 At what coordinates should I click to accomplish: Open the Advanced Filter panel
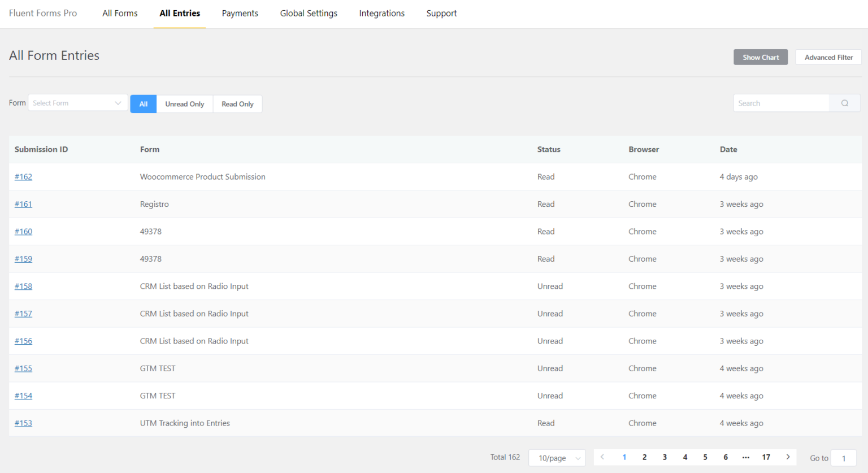828,57
